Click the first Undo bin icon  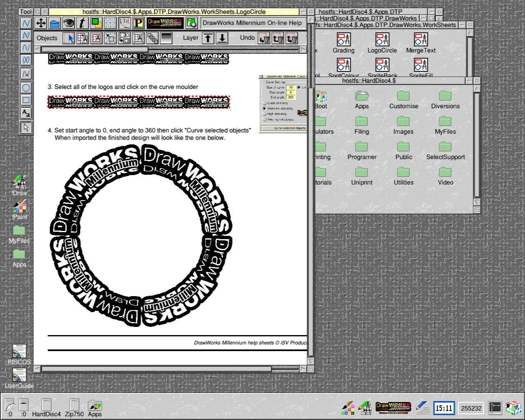coord(264,39)
